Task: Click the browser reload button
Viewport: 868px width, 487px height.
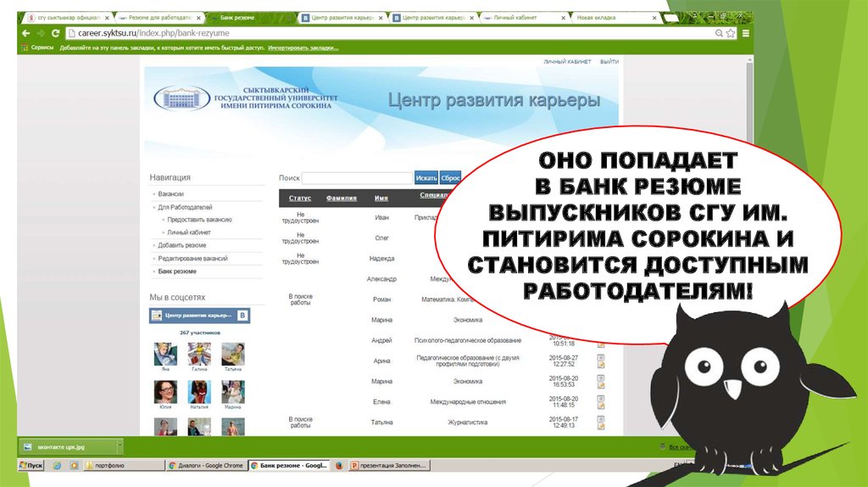Action: click(54, 33)
